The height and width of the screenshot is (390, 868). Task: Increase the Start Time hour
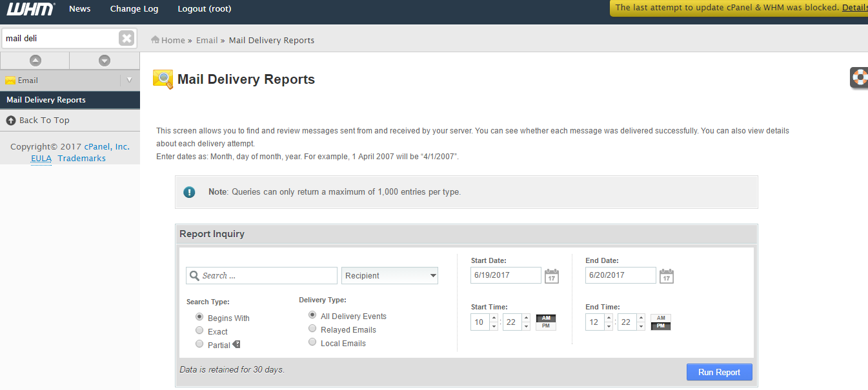point(494,318)
